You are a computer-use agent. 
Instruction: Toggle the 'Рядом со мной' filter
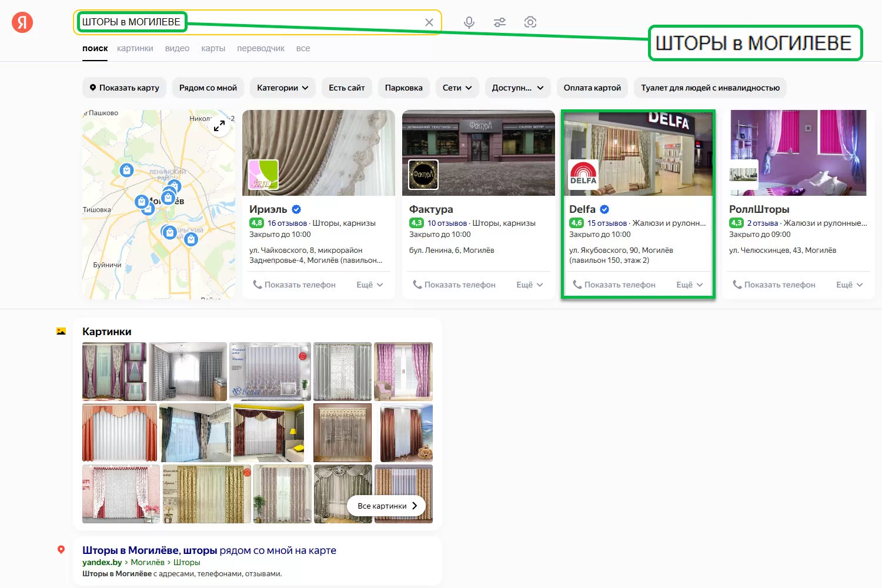(208, 88)
